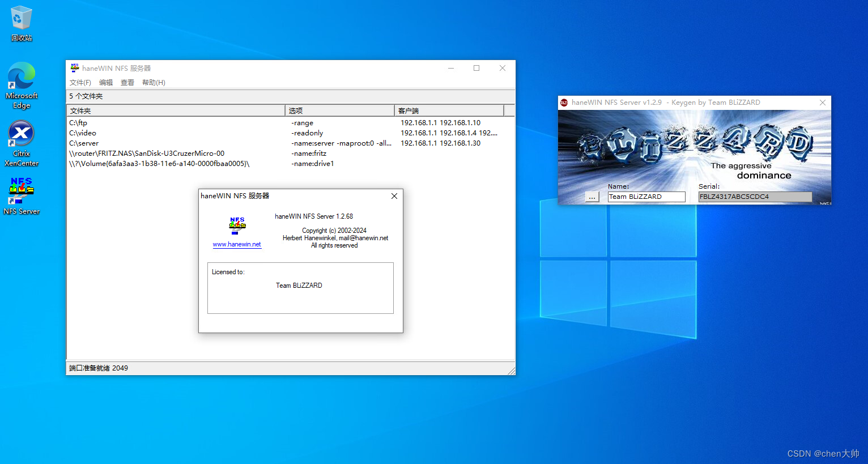The height and width of the screenshot is (464, 868).
Task: Click the -name:server -maproot:0 option cell
Action: click(341, 143)
